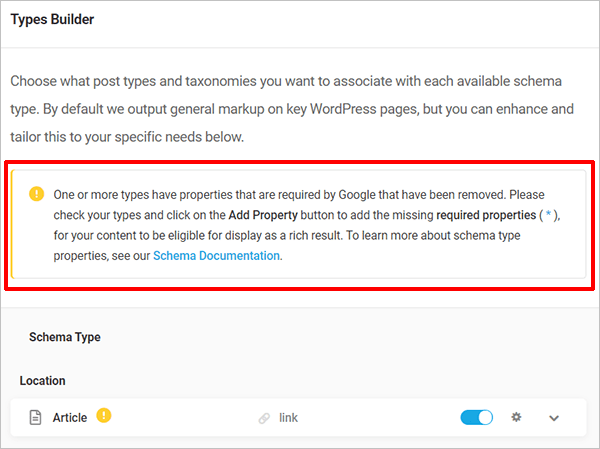Image resolution: width=600 pixels, height=449 pixels.
Task: Click the Article document icon
Action: (x=35, y=418)
